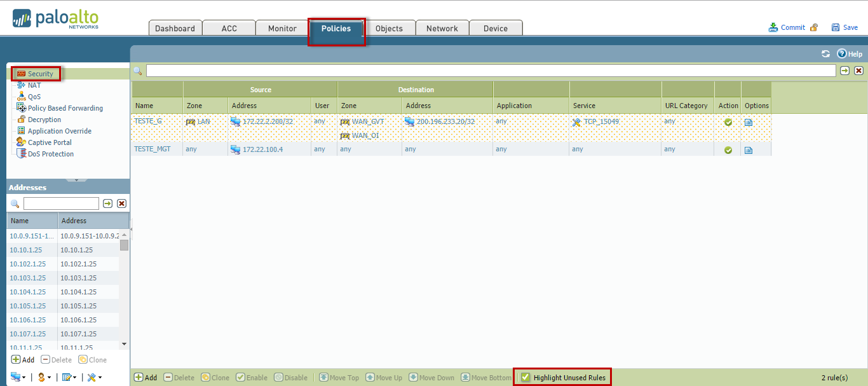868x386 pixels.
Task: Clear the policy search filter with red X
Action: click(858, 71)
